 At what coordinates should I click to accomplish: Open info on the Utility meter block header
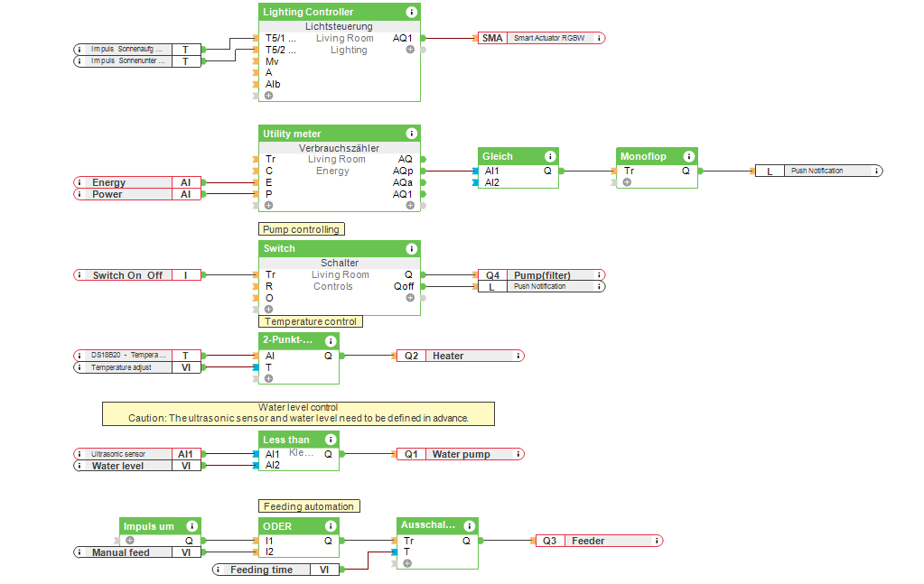pos(413,133)
